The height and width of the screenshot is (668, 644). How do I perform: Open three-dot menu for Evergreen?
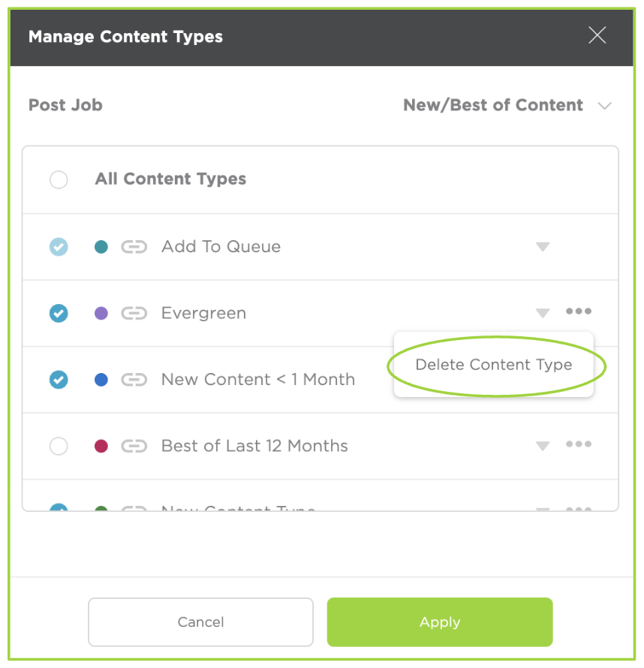(579, 311)
